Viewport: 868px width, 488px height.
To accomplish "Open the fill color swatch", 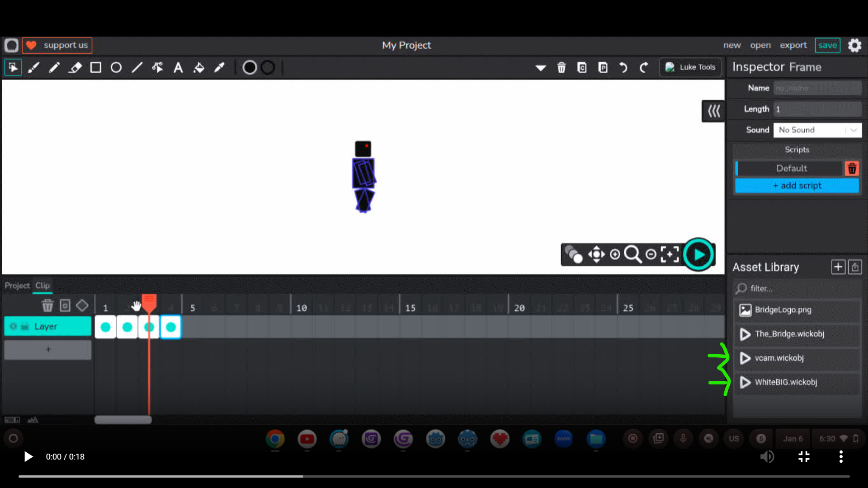I will click(250, 68).
